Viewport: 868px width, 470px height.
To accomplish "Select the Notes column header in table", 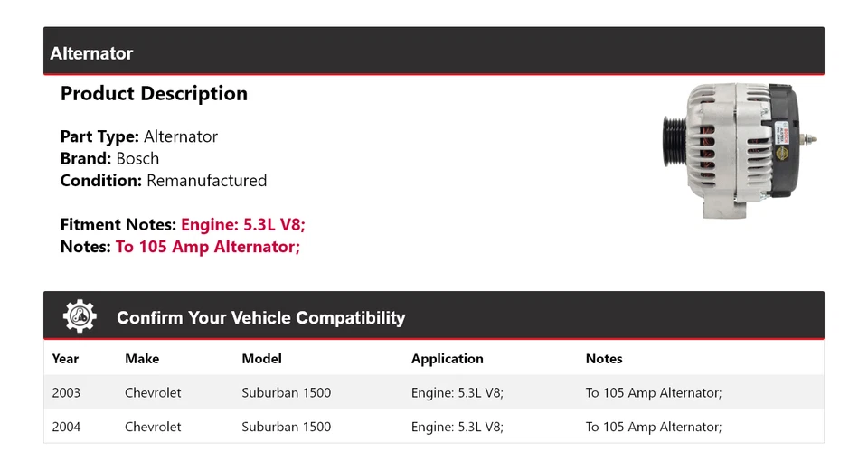I will (604, 359).
